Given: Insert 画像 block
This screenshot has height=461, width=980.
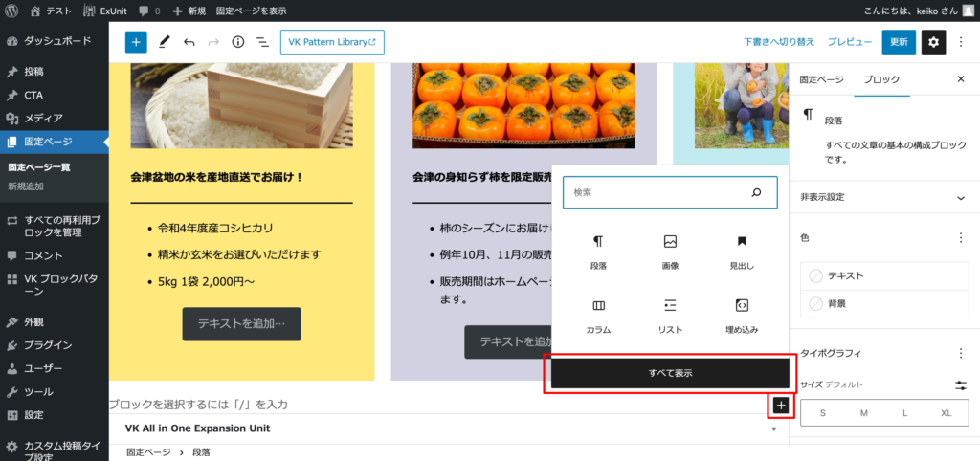Looking at the screenshot, I should [670, 252].
